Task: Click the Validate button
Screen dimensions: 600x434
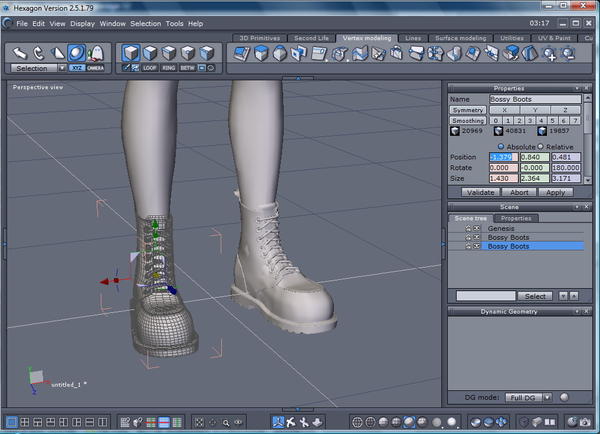Action: pyautogui.click(x=479, y=191)
